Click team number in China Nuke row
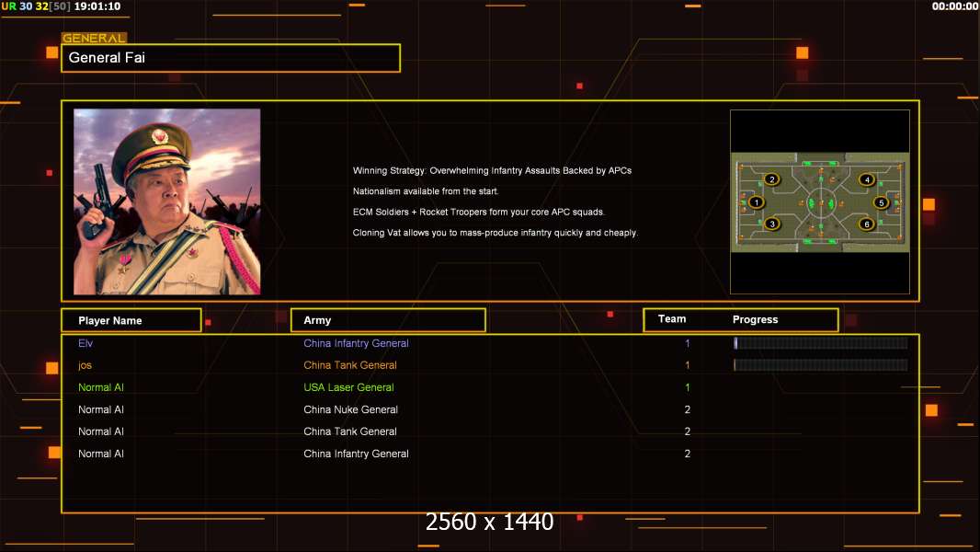 pos(688,409)
